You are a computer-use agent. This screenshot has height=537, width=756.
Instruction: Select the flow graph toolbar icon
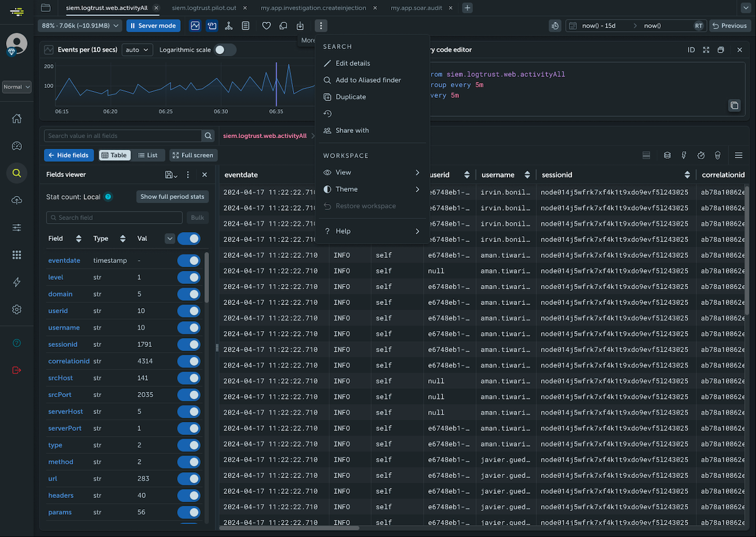point(229,25)
